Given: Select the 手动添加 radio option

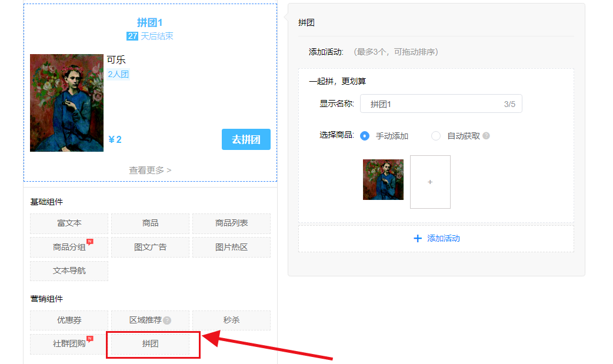Looking at the screenshot, I should [365, 136].
